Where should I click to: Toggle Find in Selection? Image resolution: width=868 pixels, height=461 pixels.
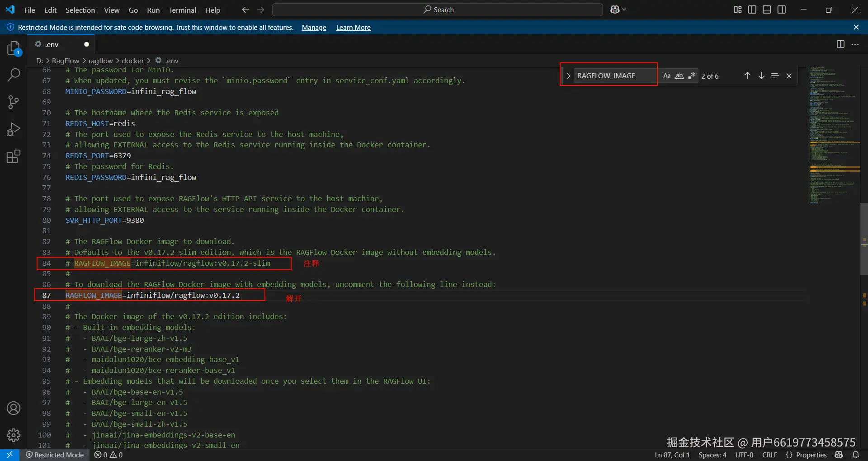[x=775, y=76]
